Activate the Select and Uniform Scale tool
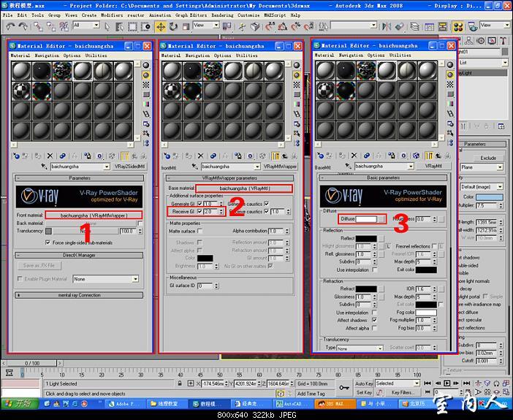Screen dimensions: 513x420 point(186,26)
